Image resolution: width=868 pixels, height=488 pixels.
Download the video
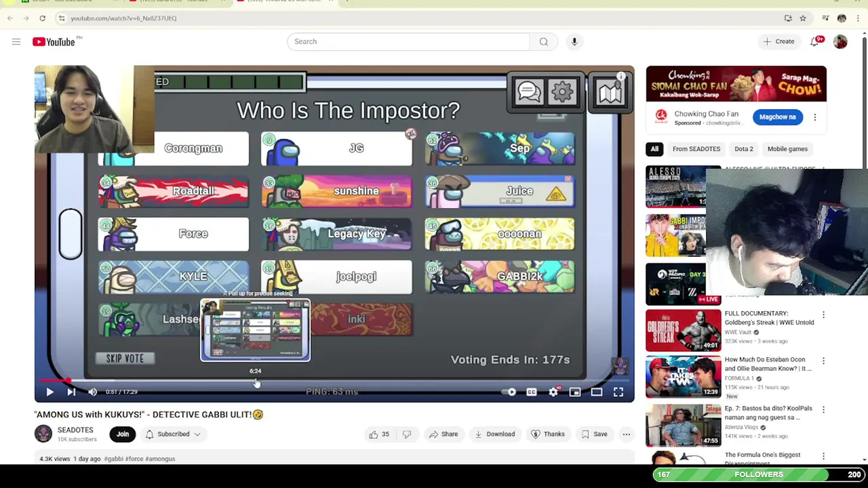pos(495,434)
